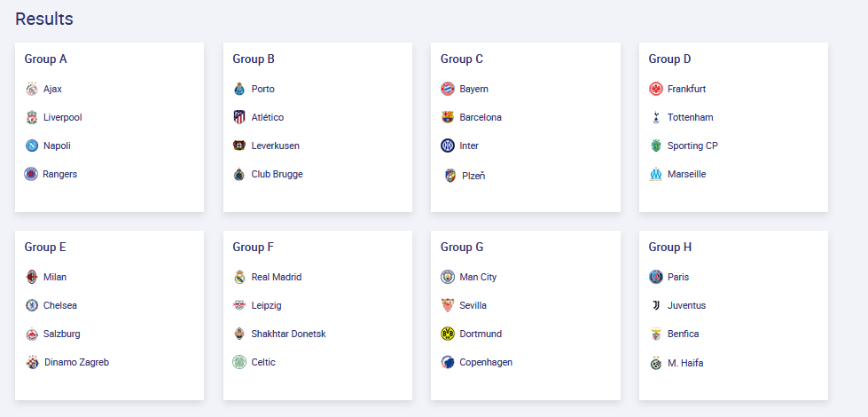Click the Paris Saint-Germain crest
Image resolution: width=868 pixels, height=417 pixels.
click(x=656, y=277)
